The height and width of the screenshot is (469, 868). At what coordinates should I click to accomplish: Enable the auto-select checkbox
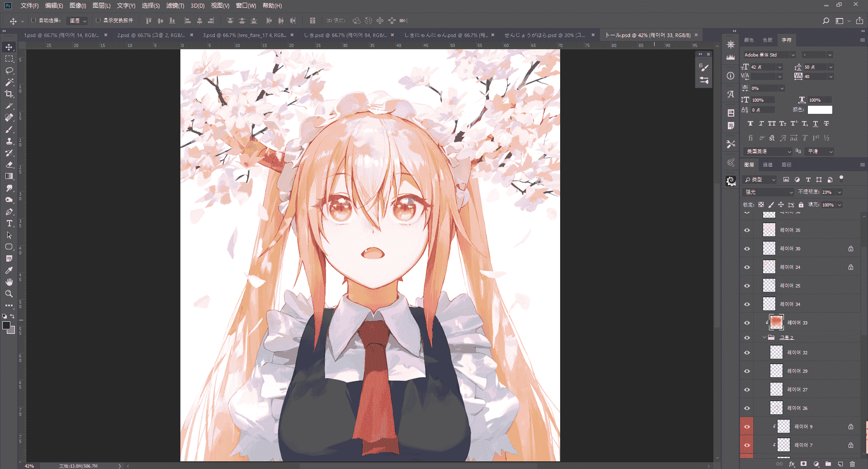pyautogui.click(x=33, y=20)
